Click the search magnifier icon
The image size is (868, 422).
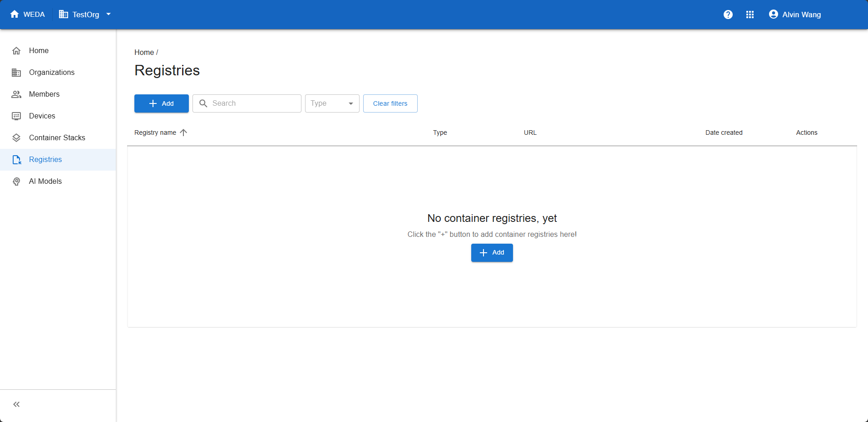click(x=203, y=103)
